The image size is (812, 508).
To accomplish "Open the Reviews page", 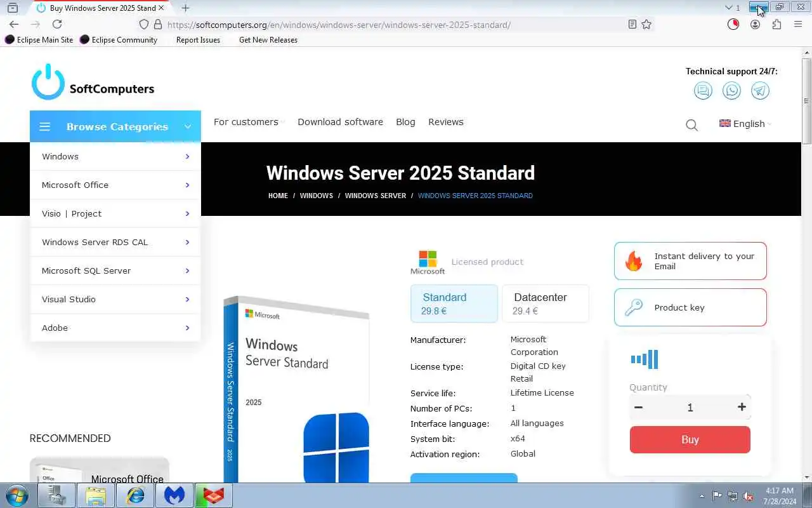I will click(446, 122).
